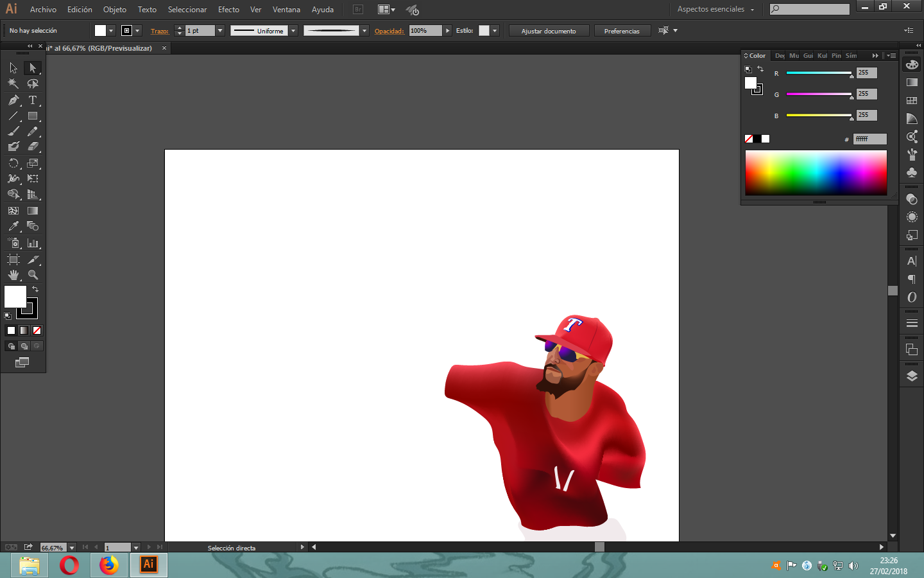This screenshot has width=924, height=578.
Task: Open the Objeto menu
Action: pyautogui.click(x=115, y=10)
